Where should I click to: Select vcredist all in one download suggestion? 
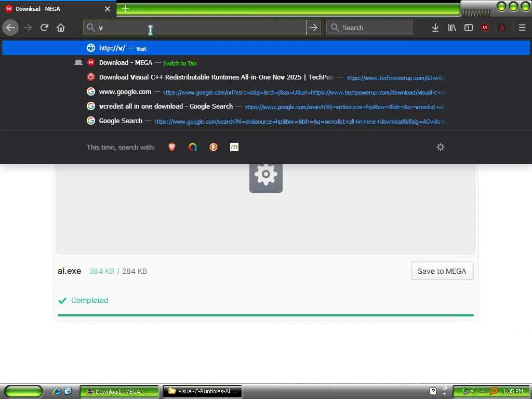click(x=265, y=107)
